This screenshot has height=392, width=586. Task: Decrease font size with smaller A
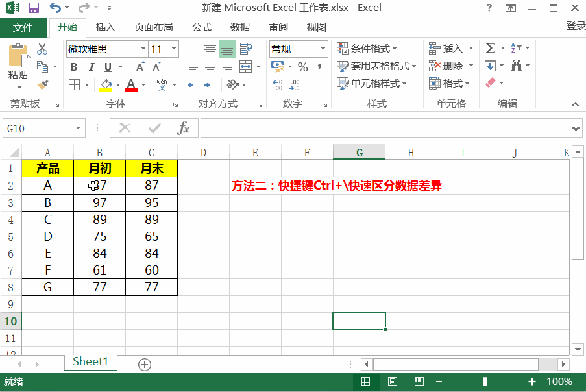pyautogui.click(x=156, y=66)
